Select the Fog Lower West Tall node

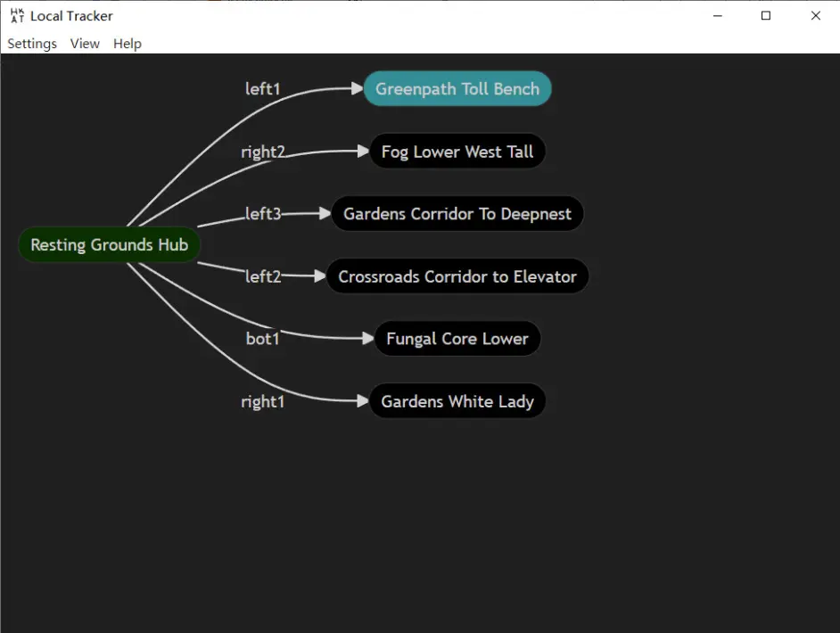pos(457,152)
